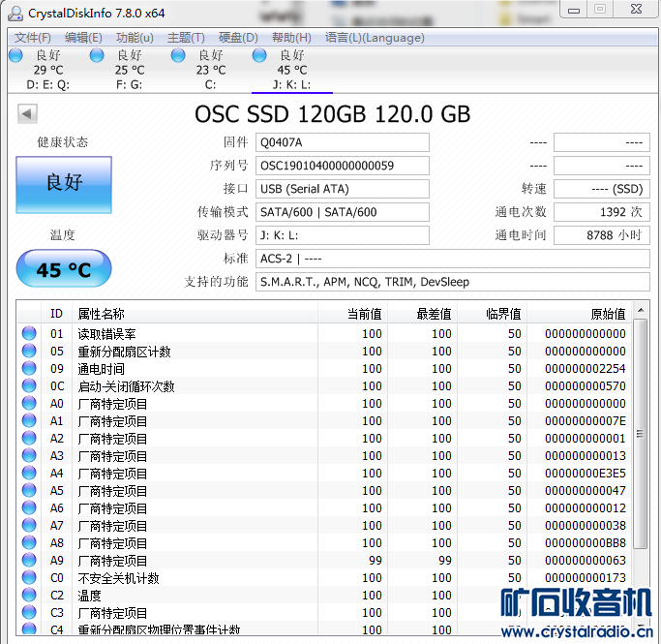Viewport: 661px width, 644px height.
Task: Open the 功能(U) menu
Action: click(135, 38)
